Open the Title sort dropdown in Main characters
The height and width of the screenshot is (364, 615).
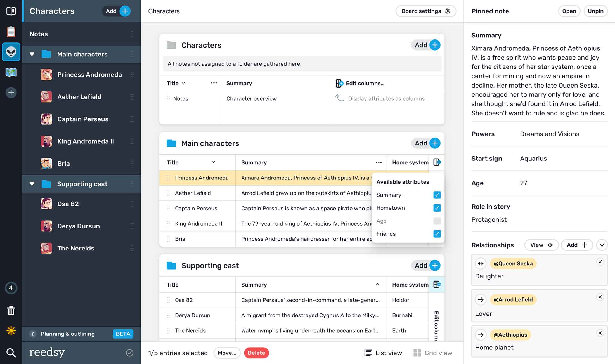pyautogui.click(x=214, y=162)
